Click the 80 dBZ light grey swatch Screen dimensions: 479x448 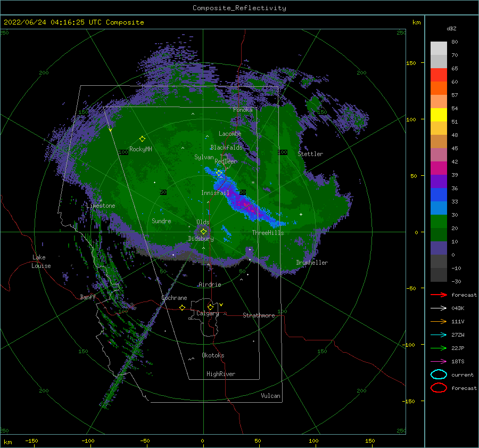[439, 48]
